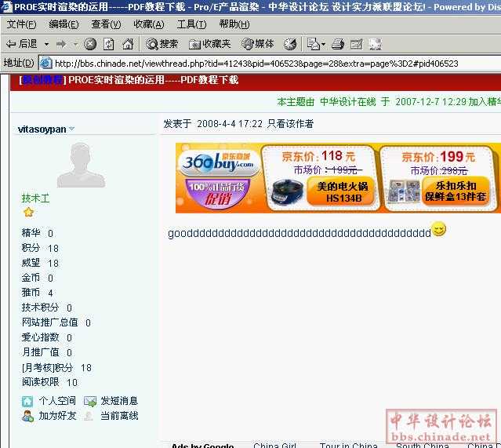The image size is (501, 448).
Task: Click the History clock icon
Action: 290,44
